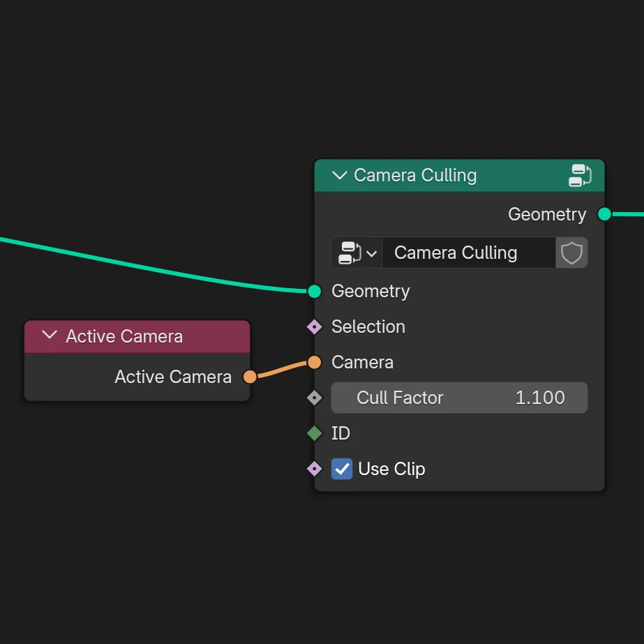This screenshot has height=644, width=644.
Task: Click the shield icon to protect the node group
Action: click(571, 253)
